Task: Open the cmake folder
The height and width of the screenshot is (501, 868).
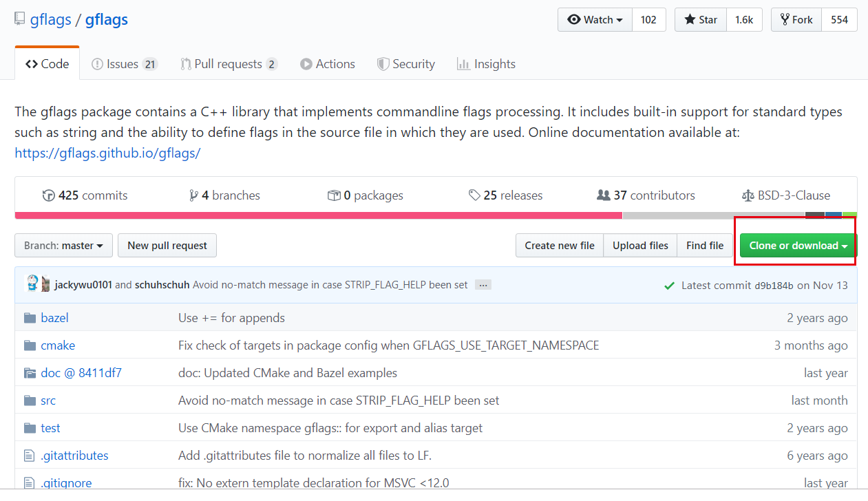Action: click(x=58, y=345)
